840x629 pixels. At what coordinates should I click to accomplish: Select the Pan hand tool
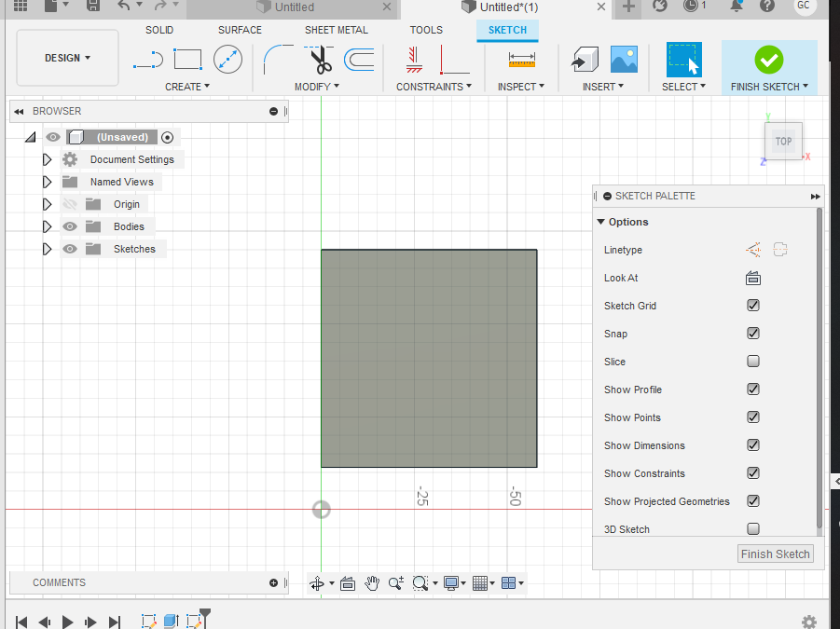[372, 583]
